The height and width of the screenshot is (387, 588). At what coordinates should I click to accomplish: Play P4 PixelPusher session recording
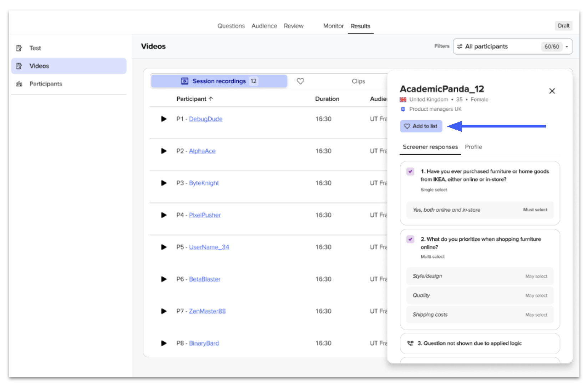tap(164, 215)
